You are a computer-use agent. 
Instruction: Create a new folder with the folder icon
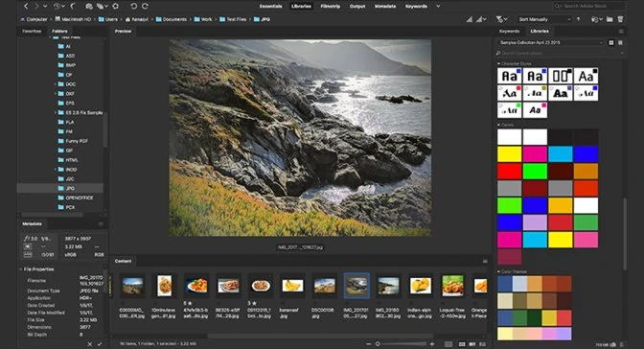pyautogui.click(x=609, y=19)
